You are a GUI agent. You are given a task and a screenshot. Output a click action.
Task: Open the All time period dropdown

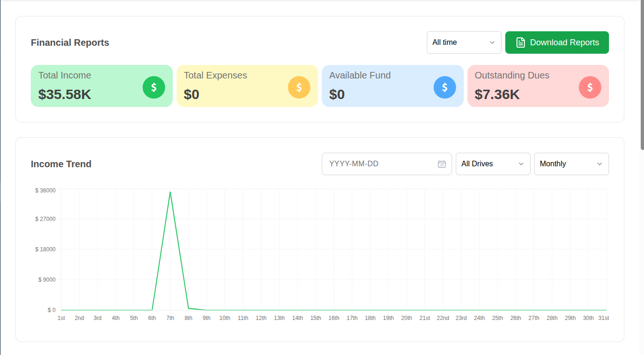point(464,43)
